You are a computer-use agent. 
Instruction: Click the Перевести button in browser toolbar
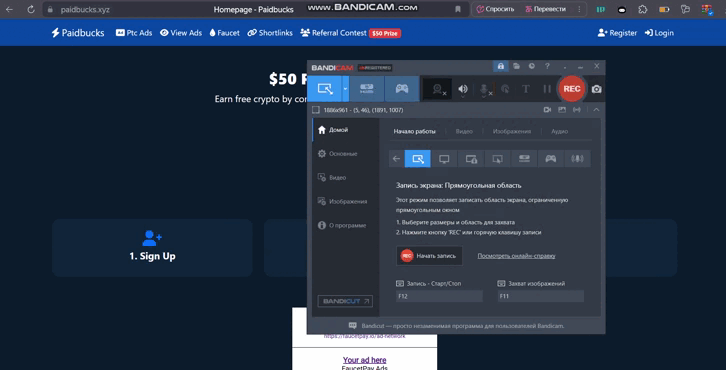(x=545, y=9)
